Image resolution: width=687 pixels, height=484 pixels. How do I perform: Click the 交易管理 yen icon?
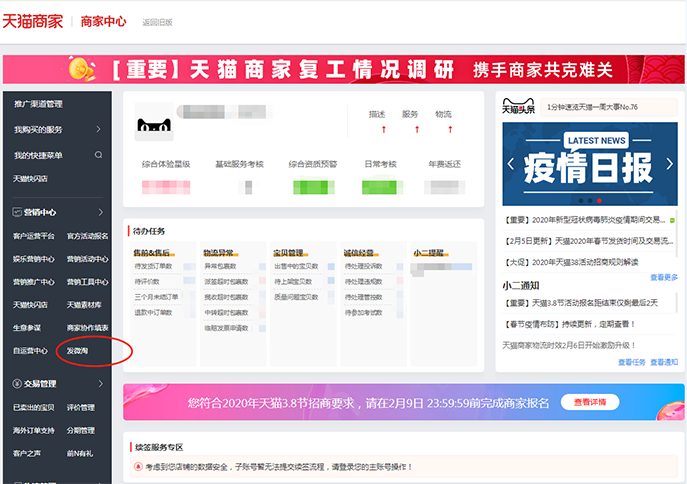click(x=16, y=383)
